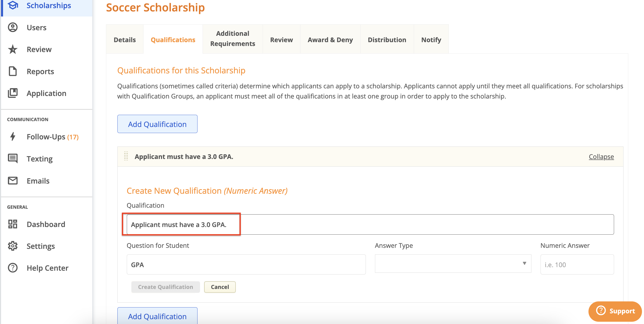Image resolution: width=644 pixels, height=324 pixels.
Task: Grab the qualification drag handle
Action: (x=126, y=156)
